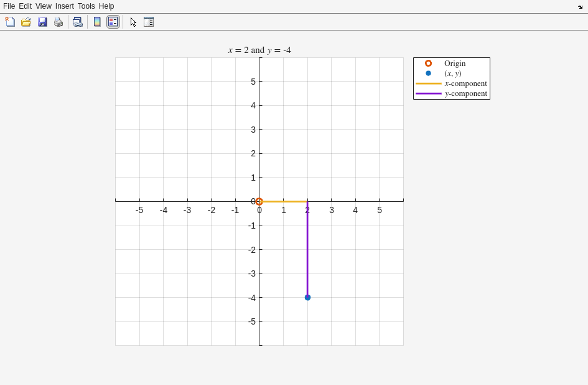Click the Link Plot toolbar icon
The width and height of the screenshot is (588, 385).
pyautogui.click(x=78, y=22)
